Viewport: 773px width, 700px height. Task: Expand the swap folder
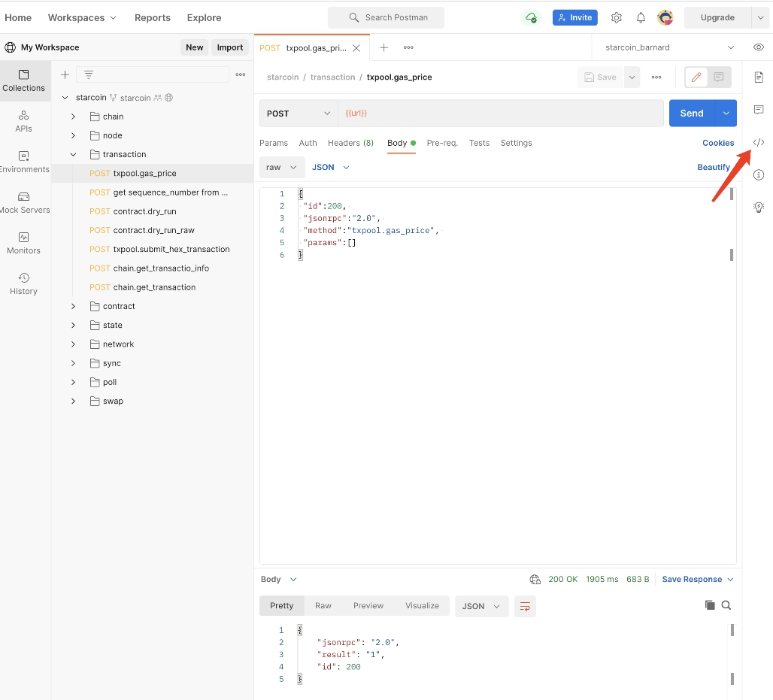tap(73, 402)
